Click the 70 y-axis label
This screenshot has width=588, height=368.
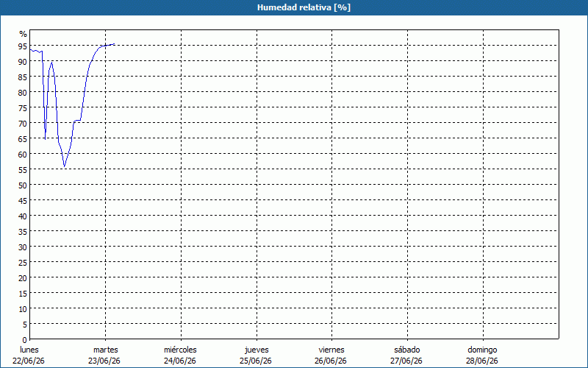pyautogui.click(x=23, y=124)
